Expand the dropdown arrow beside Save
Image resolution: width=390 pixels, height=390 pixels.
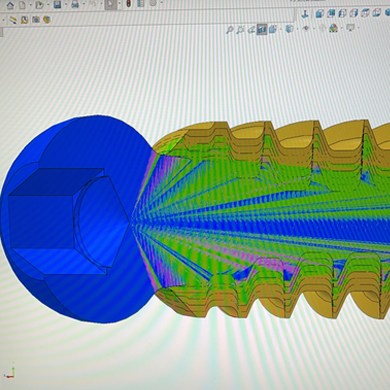click(66, 4)
